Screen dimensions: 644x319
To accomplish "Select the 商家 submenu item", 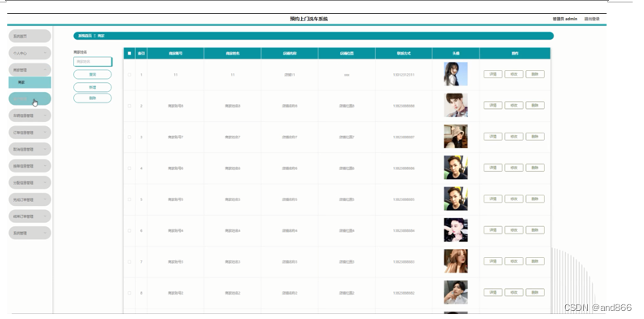I will point(29,82).
